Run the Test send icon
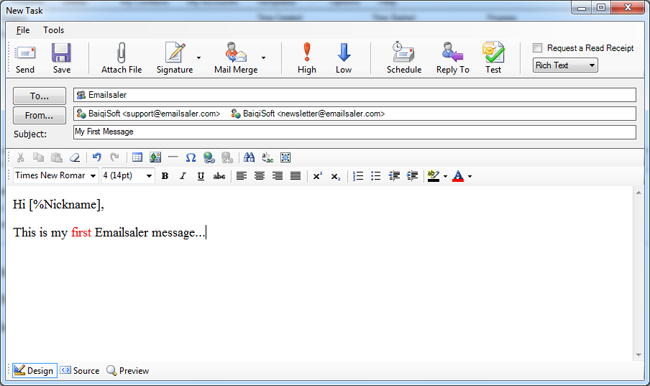The image size is (650, 386). click(493, 53)
